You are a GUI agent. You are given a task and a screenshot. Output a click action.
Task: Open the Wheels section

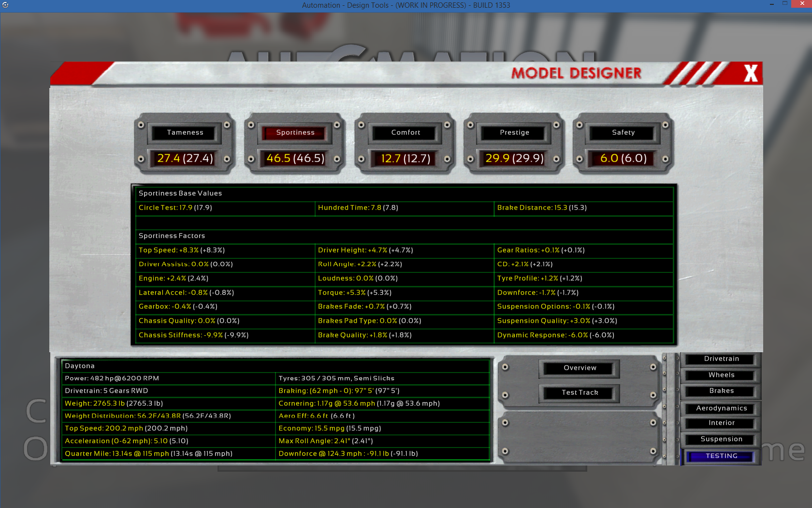tap(721, 375)
